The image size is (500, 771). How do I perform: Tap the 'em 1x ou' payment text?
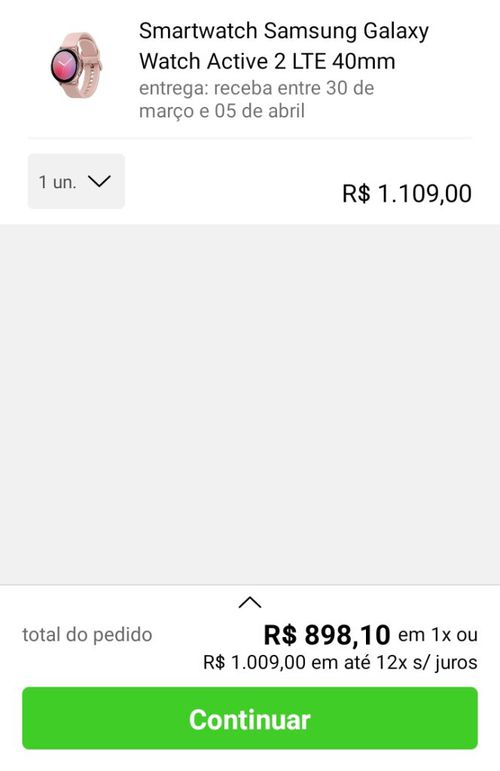[438, 635]
